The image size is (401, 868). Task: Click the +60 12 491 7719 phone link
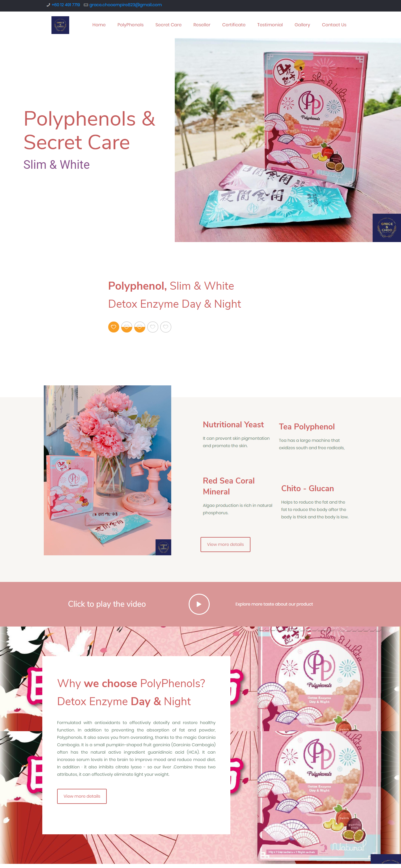pos(66,5)
